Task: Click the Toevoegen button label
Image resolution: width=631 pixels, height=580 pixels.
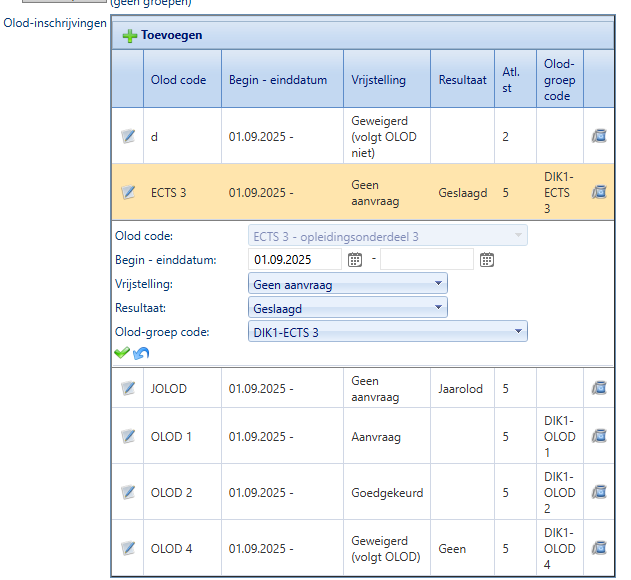Action: (171, 35)
